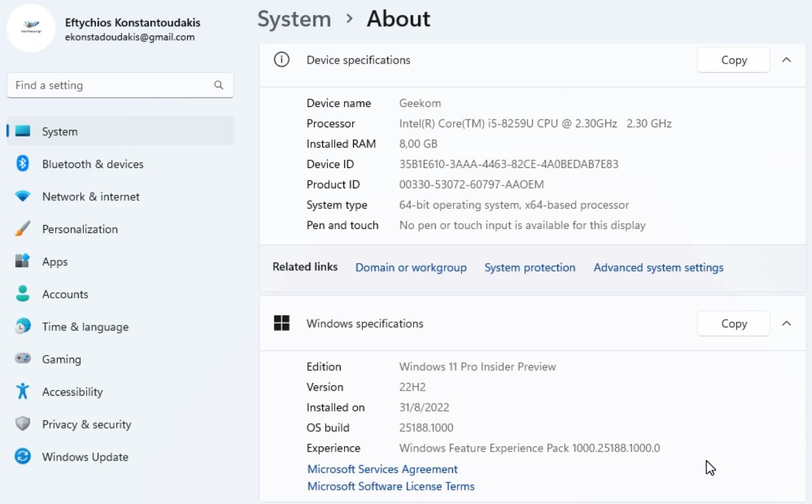Click the Apps icon in sidebar
812x504 pixels.
23,262
